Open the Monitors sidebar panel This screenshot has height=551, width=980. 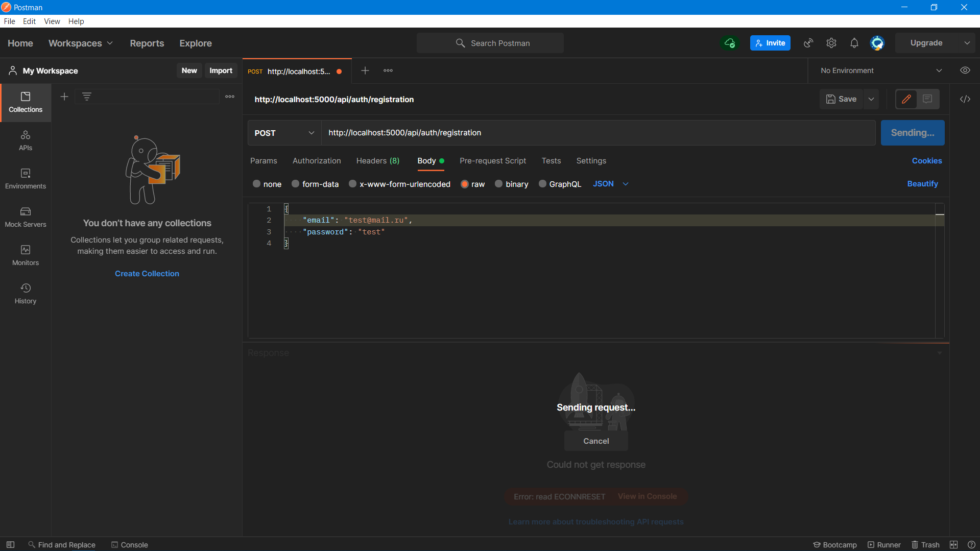[x=26, y=256]
